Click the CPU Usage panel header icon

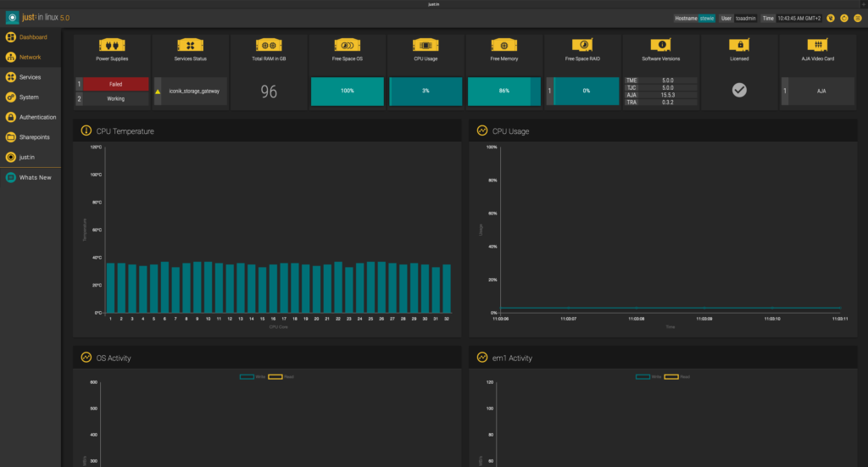(x=482, y=131)
